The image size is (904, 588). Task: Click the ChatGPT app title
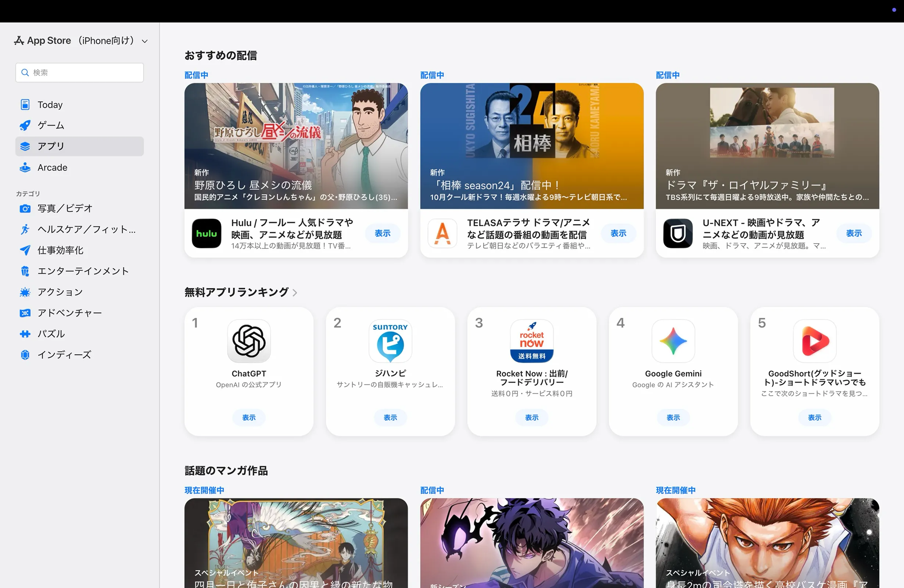(249, 373)
